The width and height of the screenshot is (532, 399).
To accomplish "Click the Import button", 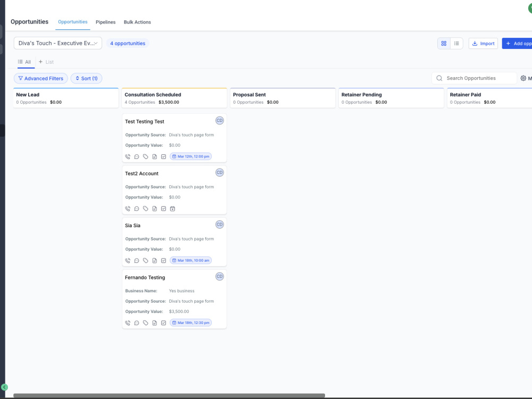I will coord(483,44).
